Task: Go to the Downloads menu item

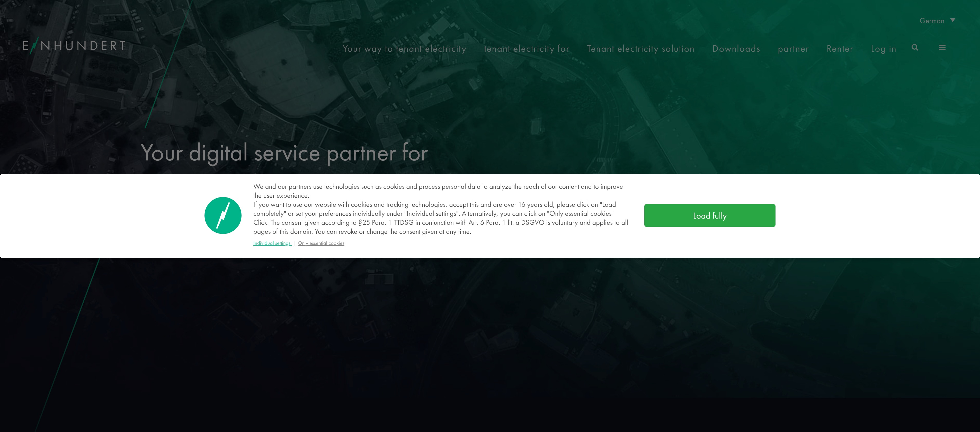Action: [736, 49]
